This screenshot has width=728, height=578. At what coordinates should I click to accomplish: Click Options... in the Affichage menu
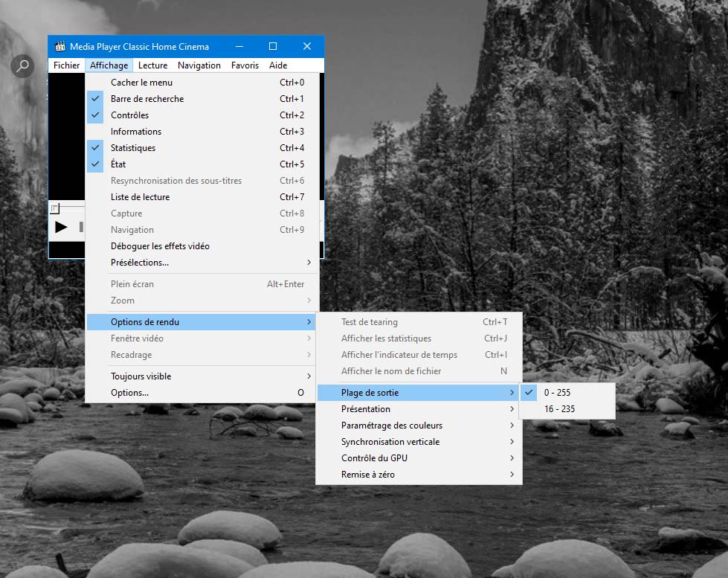tap(129, 393)
